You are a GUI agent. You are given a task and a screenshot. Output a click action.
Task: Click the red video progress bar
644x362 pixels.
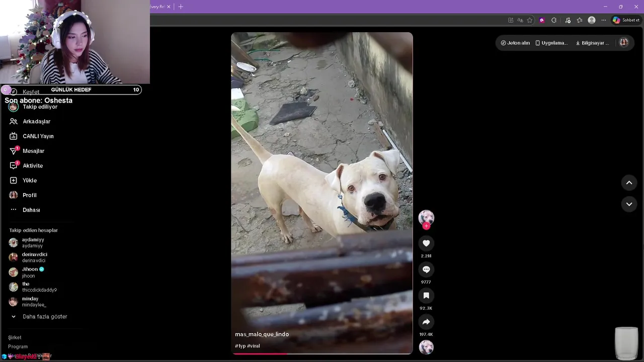pos(260,354)
